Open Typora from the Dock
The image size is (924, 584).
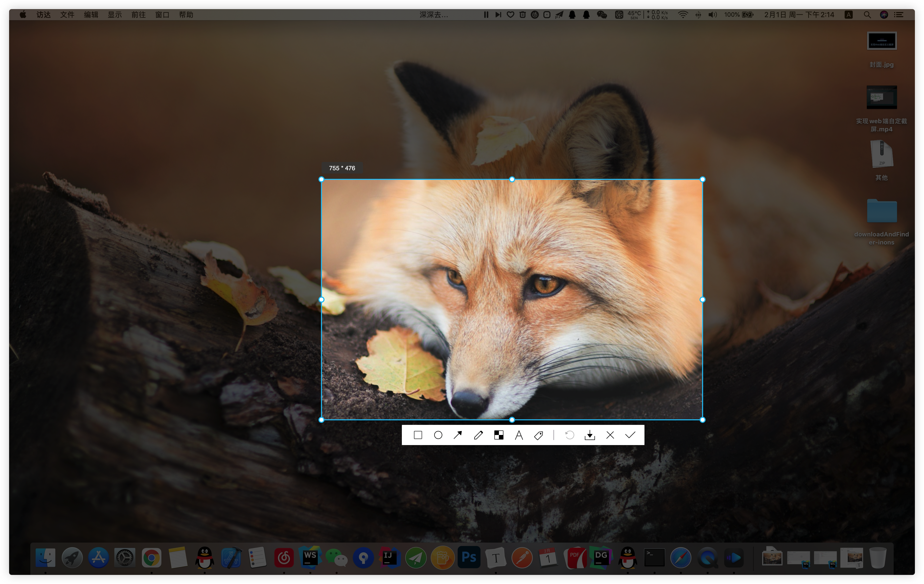pyautogui.click(x=495, y=557)
